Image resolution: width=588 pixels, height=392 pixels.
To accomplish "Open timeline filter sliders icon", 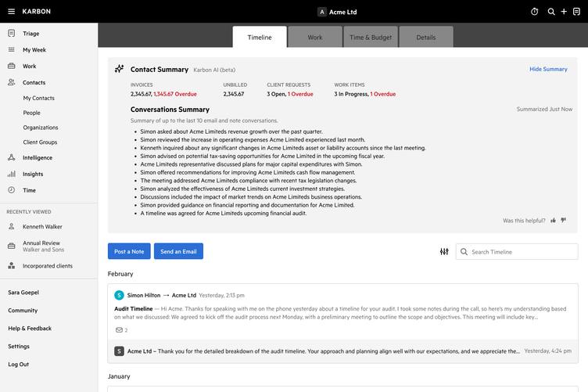I will [444, 251].
